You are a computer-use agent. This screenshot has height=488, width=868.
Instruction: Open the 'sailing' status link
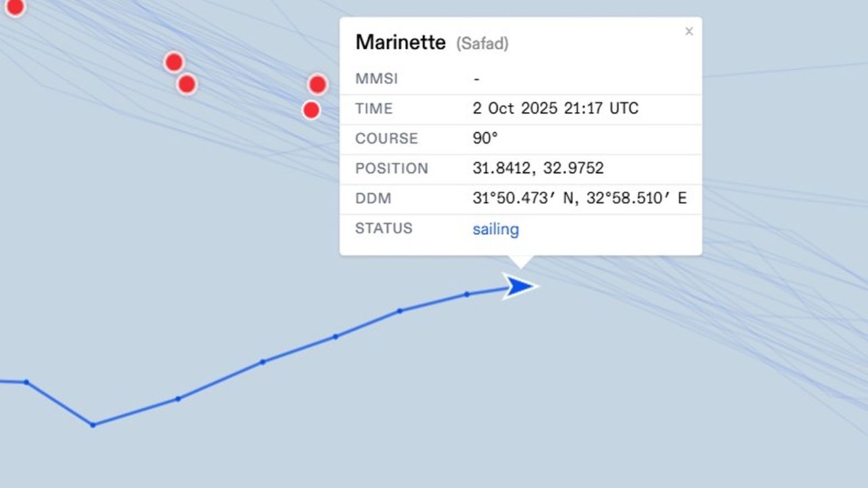pos(496,229)
